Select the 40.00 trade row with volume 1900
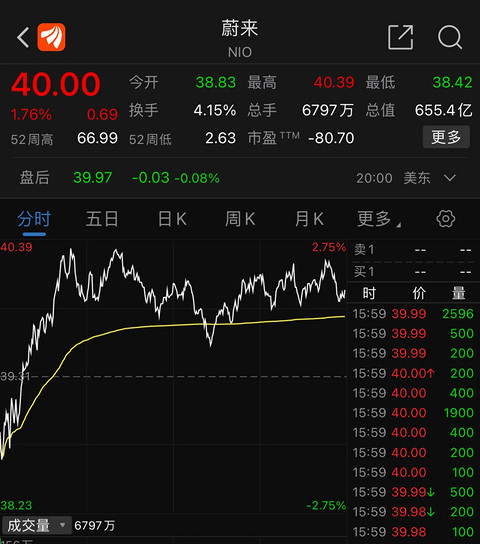The height and width of the screenshot is (544, 480). point(413,413)
